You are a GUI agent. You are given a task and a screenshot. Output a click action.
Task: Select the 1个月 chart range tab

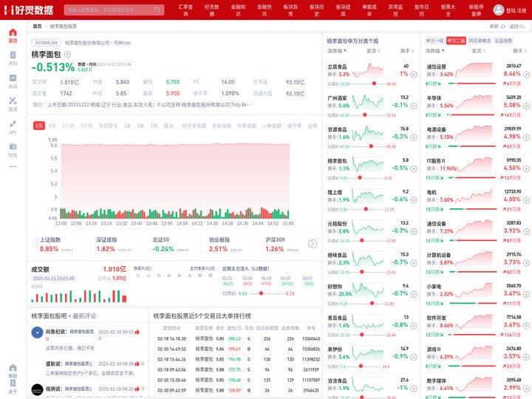(x=68, y=126)
